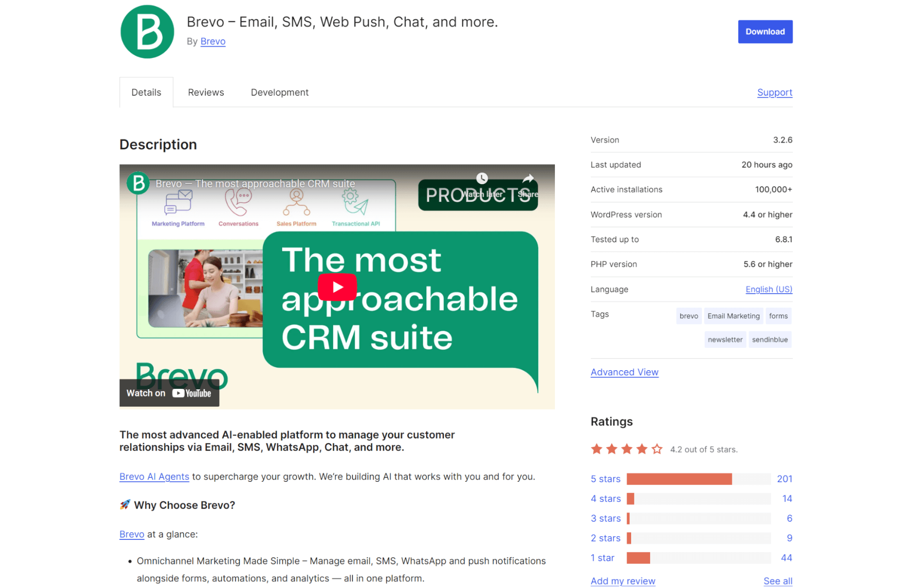Click the Watch later clock icon
The height and width of the screenshot is (588, 907).
482,178
